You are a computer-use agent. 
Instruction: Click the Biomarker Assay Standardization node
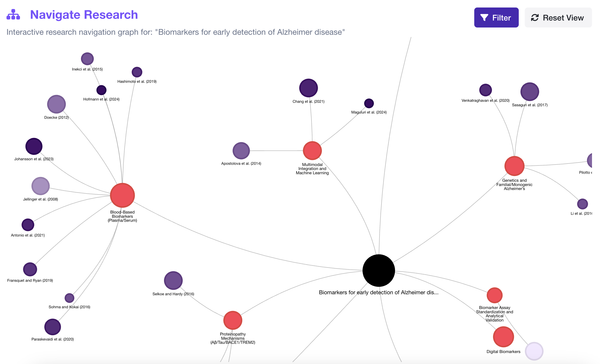494,295
